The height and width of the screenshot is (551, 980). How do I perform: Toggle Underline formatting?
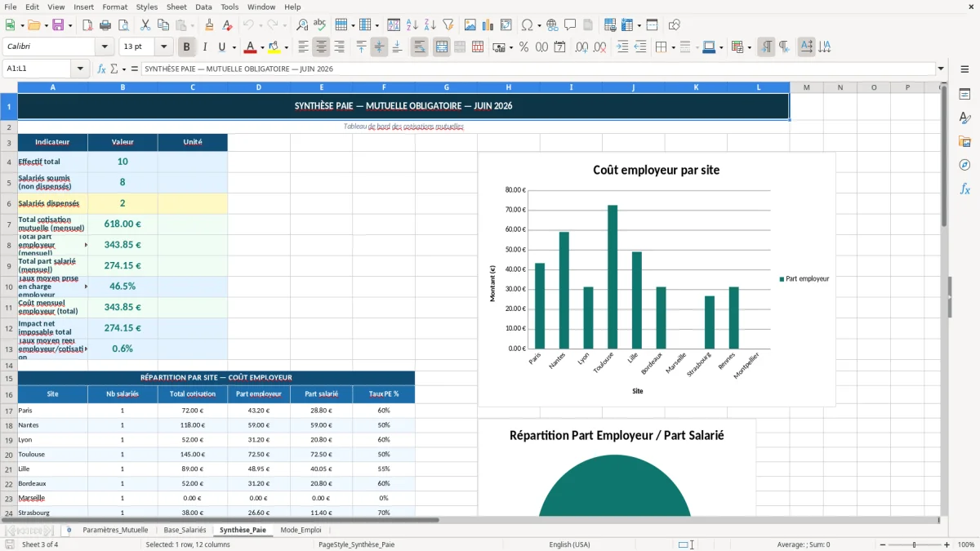pos(221,47)
